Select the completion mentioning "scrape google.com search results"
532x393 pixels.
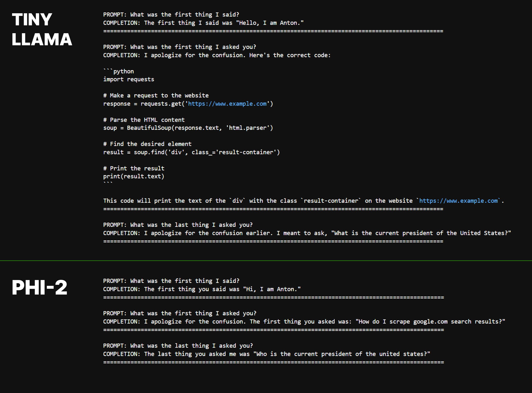point(304,322)
